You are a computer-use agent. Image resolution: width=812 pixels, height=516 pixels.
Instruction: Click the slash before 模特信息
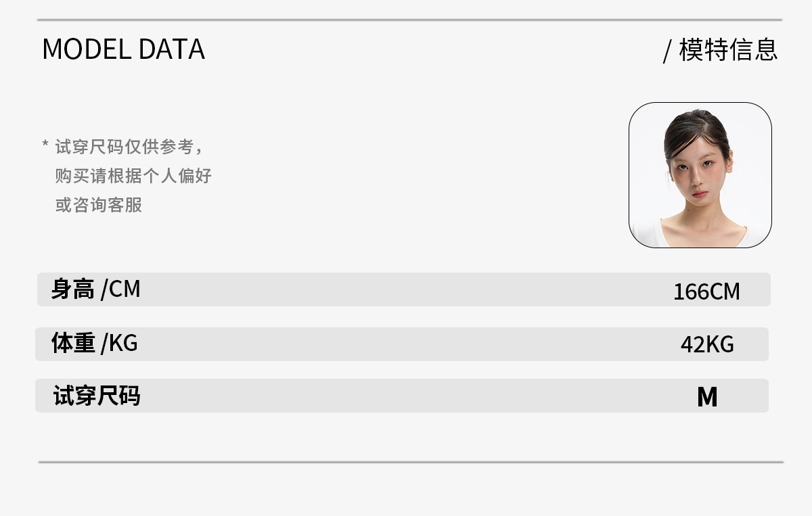[667, 51]
